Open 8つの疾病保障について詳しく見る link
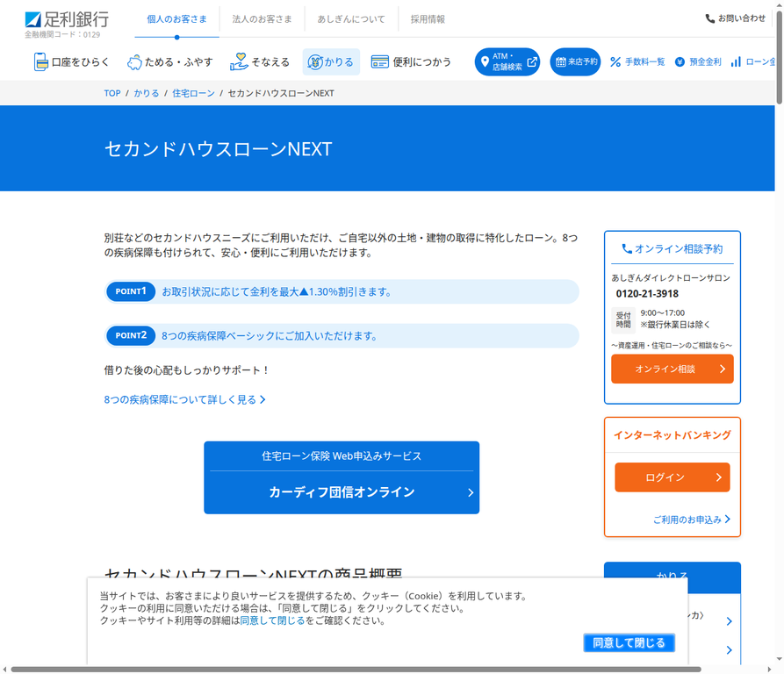The height and width of the screenshot is (674, 784). click(x=184, y=399)
